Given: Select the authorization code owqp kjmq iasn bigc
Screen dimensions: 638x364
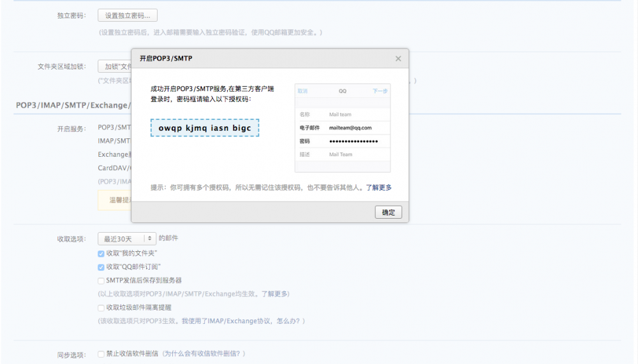Looking at the screenshot, I should point(205,127).
